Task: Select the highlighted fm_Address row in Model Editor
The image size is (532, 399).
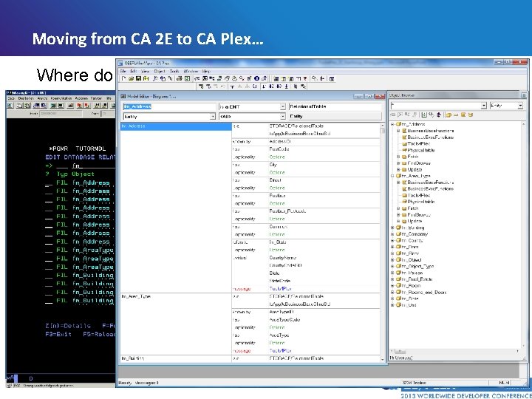Action: [176, 126]
